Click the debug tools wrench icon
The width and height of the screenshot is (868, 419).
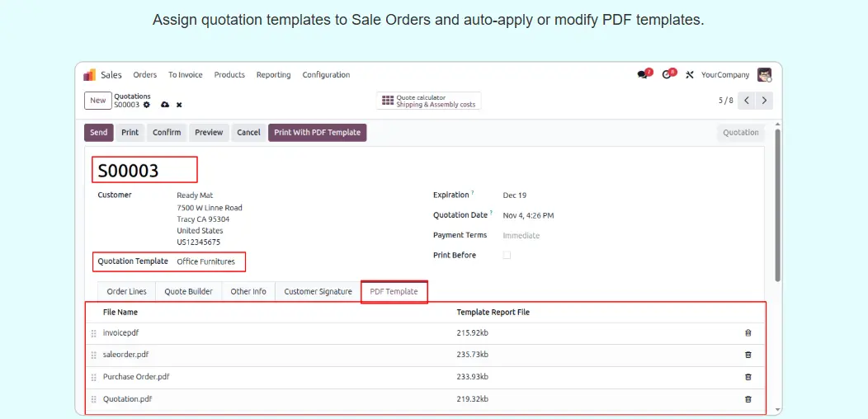[690, 75]
